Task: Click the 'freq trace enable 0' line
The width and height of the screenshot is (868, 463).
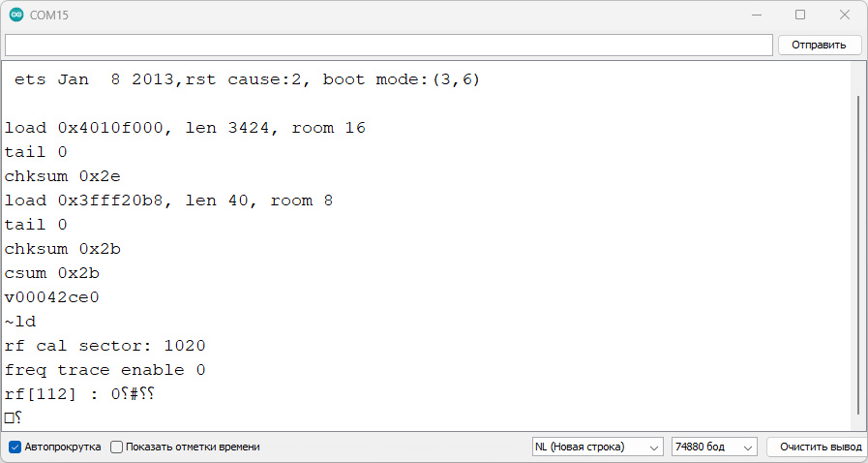Action: coord(105,370)
